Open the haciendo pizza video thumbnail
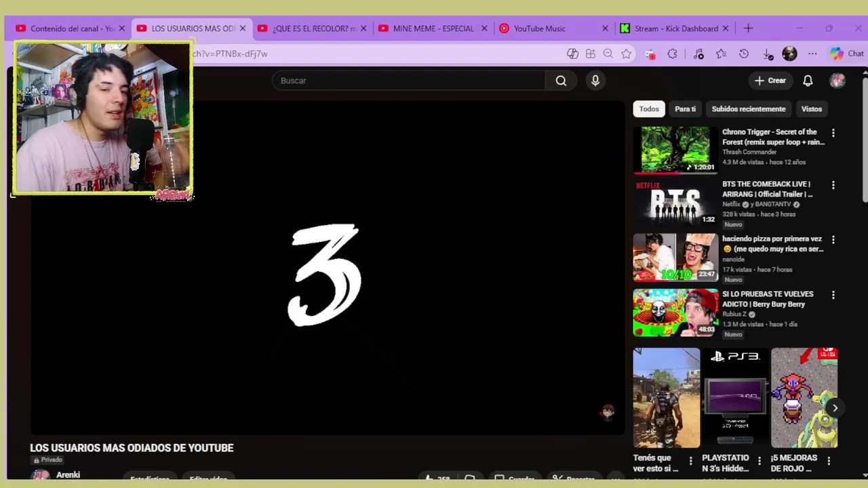Screen dimensions: 868x488 [675, 257]
